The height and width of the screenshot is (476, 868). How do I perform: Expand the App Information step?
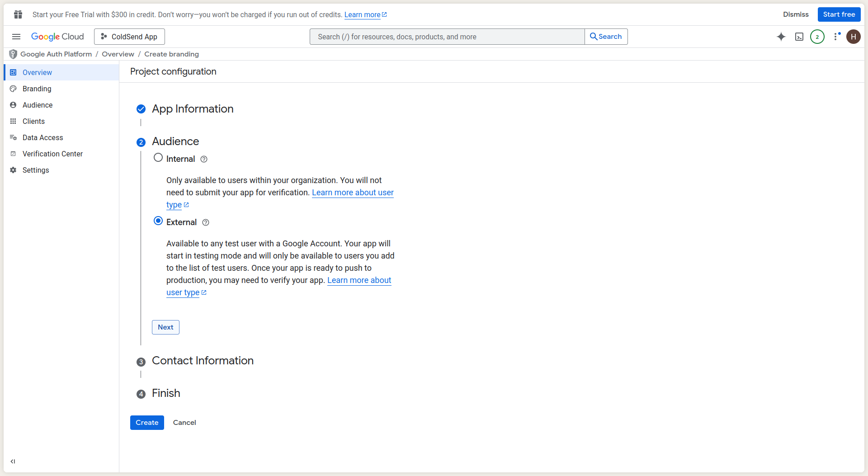193,109
